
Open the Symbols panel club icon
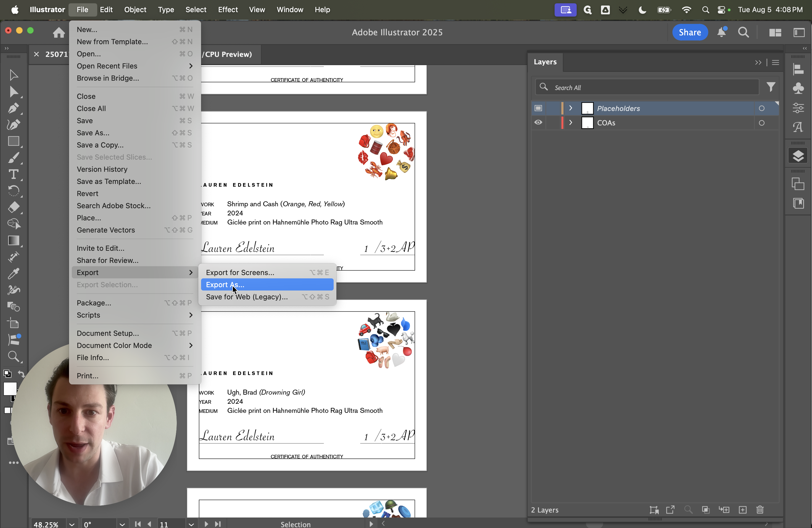coord(798,88)
